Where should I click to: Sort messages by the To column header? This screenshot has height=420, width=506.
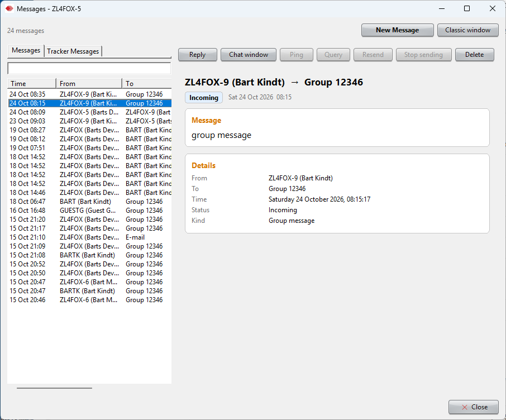[147, 84]
